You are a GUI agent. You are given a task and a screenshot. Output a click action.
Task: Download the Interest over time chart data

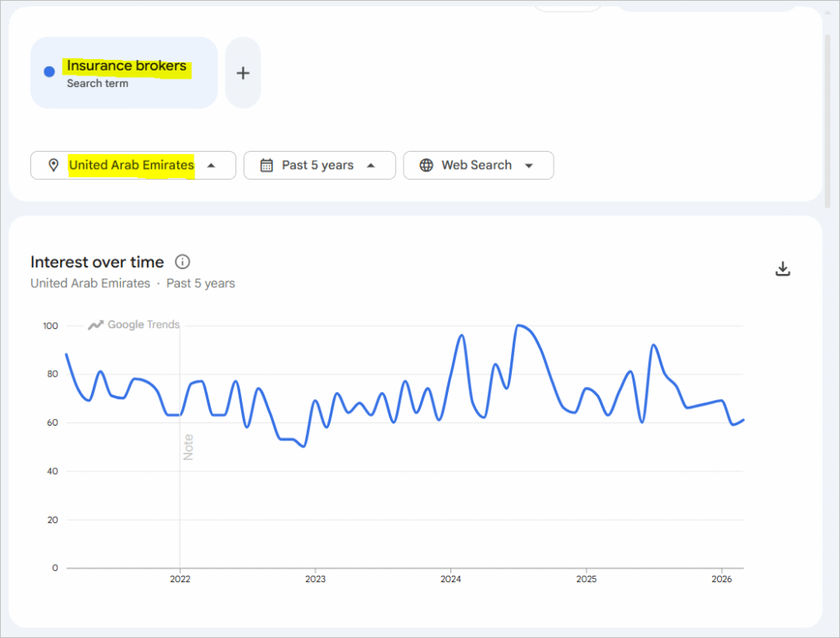click(783, 268)
